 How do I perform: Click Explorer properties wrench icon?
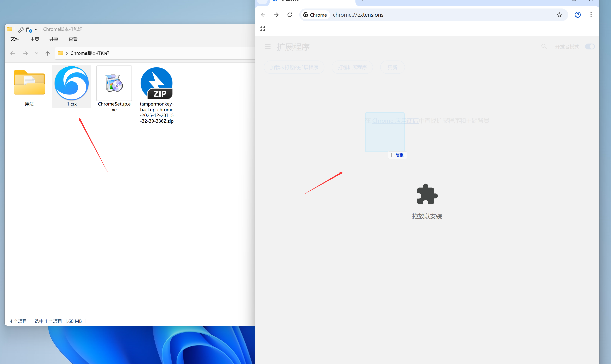click(x=21, y=30)
